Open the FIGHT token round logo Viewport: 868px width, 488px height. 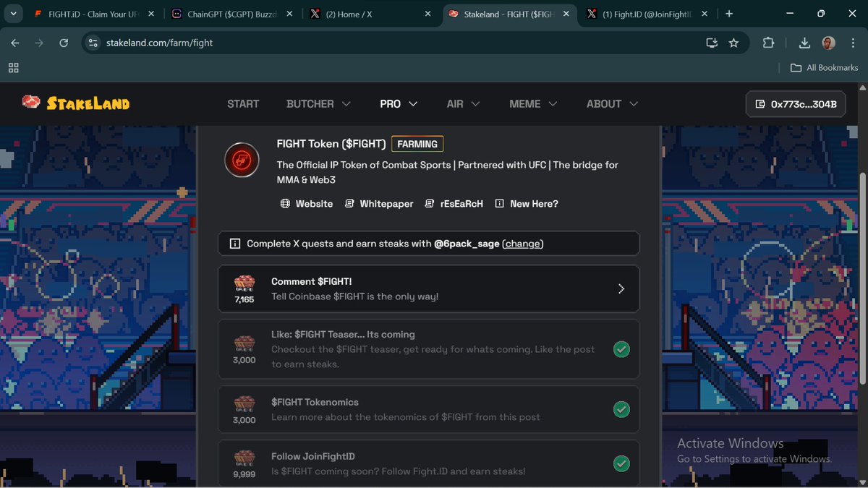click(x=242, y=160)
